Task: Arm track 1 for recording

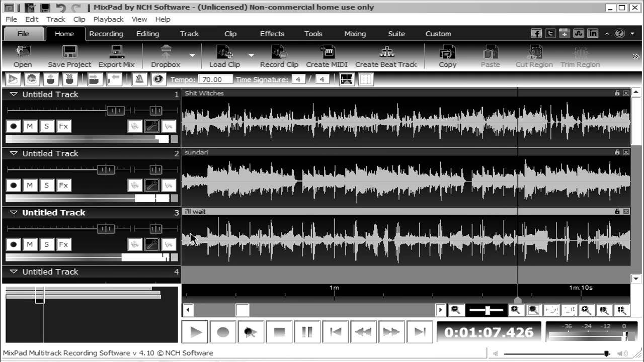Action: coord(14,126)
